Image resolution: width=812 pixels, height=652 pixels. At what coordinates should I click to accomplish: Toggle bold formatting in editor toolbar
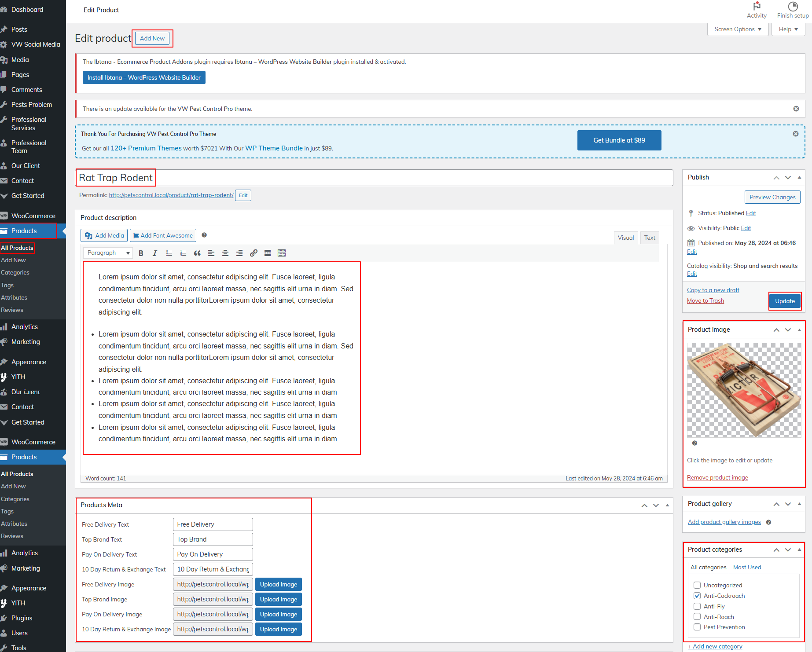click(141, 253)
